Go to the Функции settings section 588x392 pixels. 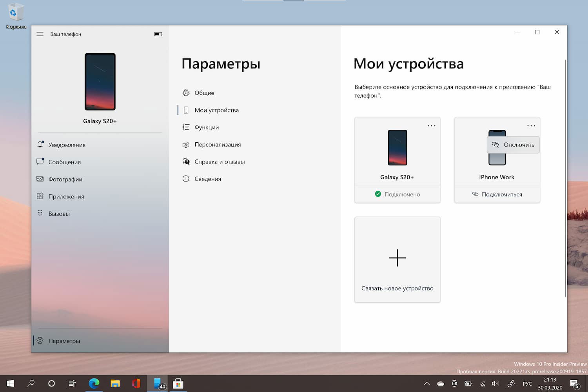tap(255, 127)
